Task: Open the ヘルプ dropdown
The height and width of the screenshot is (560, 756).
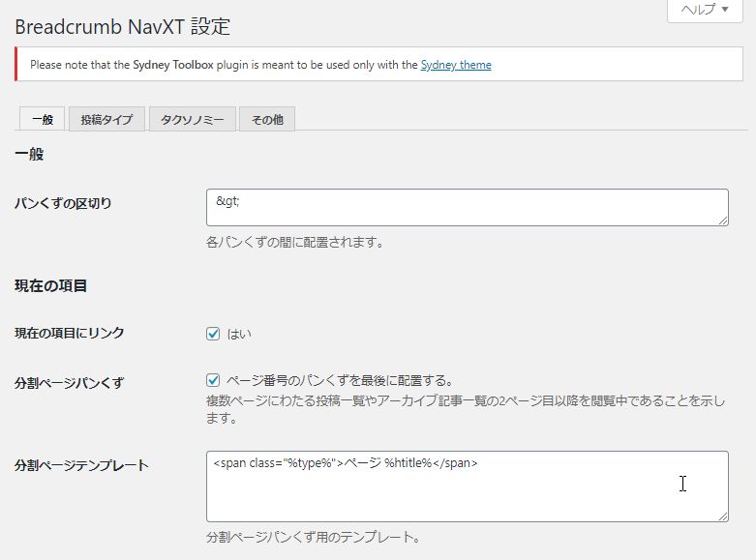Action: point(705,10)
